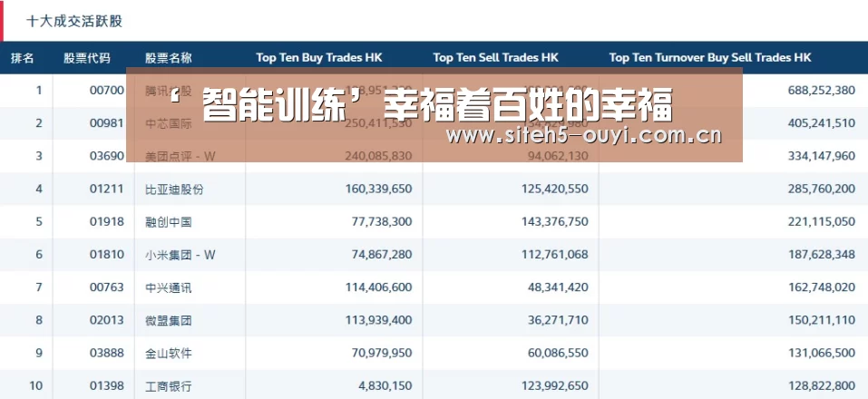This screenshot has height=399, width=868.
Task: Click turnover value 131,066,500
Action: point(822,353)
